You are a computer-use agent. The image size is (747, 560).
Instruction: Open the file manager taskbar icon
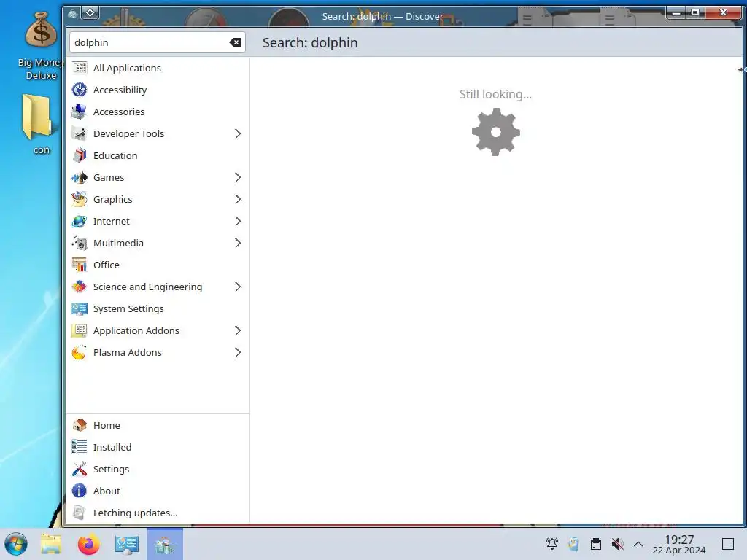(x=51, y=544)
